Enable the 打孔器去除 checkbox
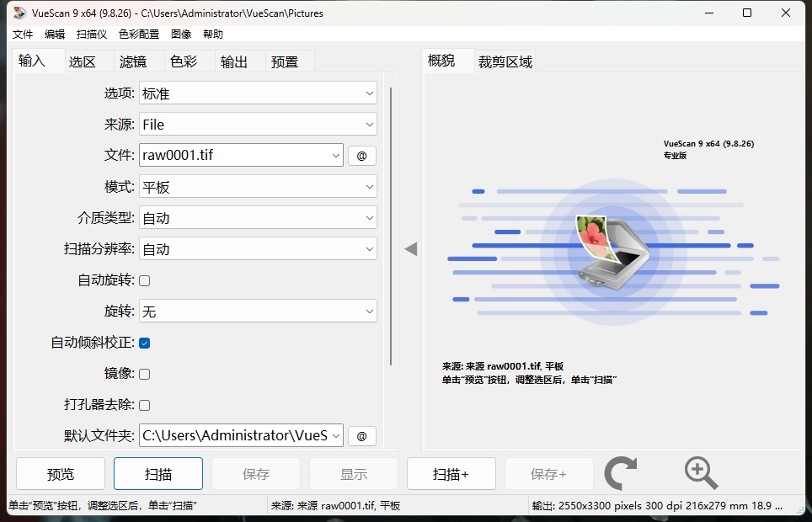This screenshot has height=522, width=812. pyautogui.click(x=145, y=405)
